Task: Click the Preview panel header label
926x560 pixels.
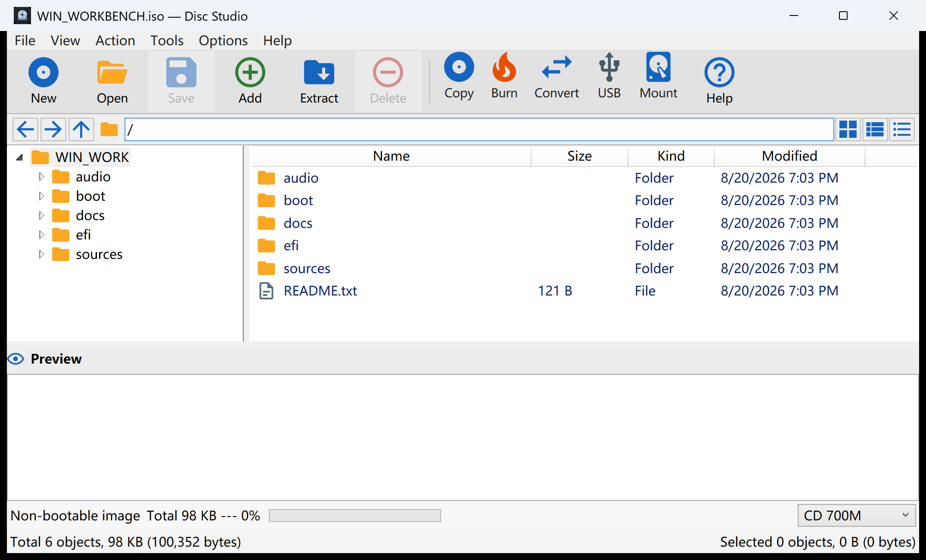Action: click(56, 359)
